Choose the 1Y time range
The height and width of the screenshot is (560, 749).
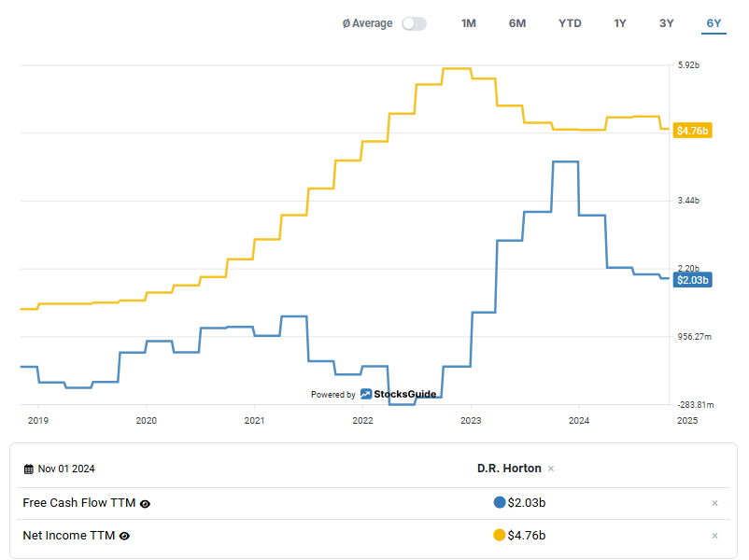[620, 23]
